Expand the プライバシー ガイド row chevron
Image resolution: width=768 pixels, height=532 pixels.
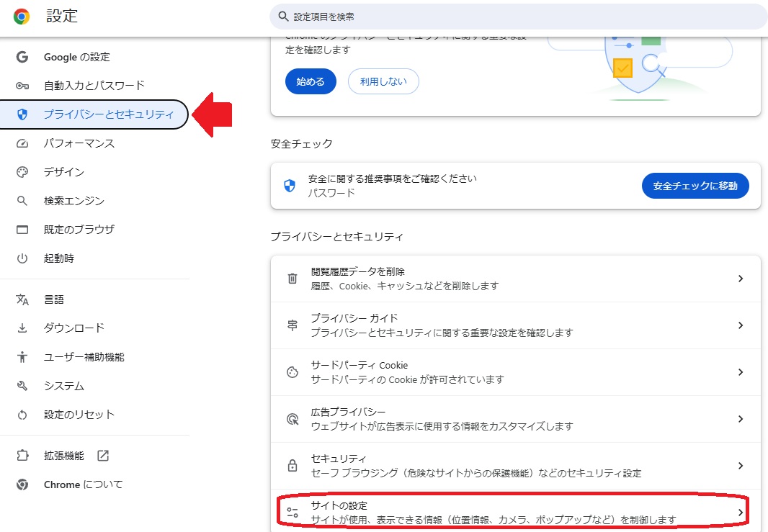[x=740, y=325]
